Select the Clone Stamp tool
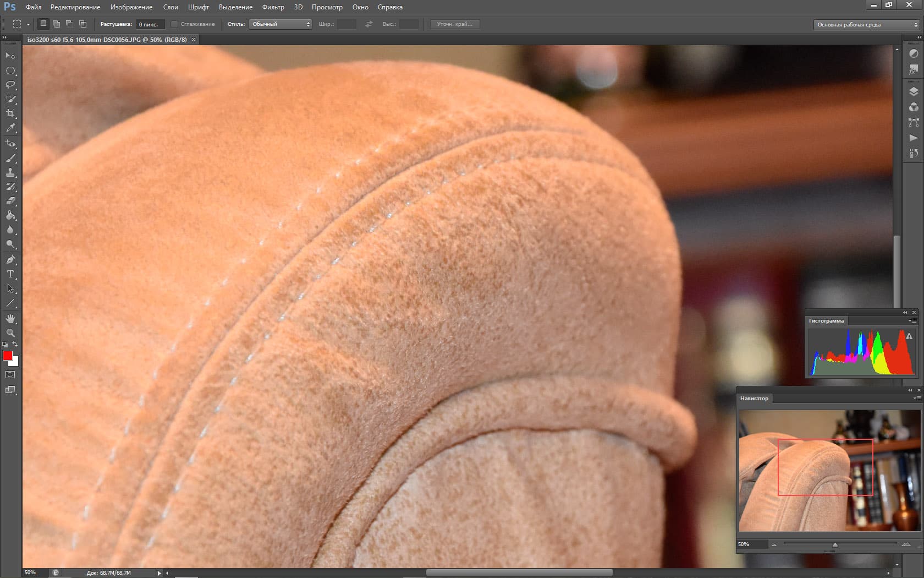 (x=10, y=172)
